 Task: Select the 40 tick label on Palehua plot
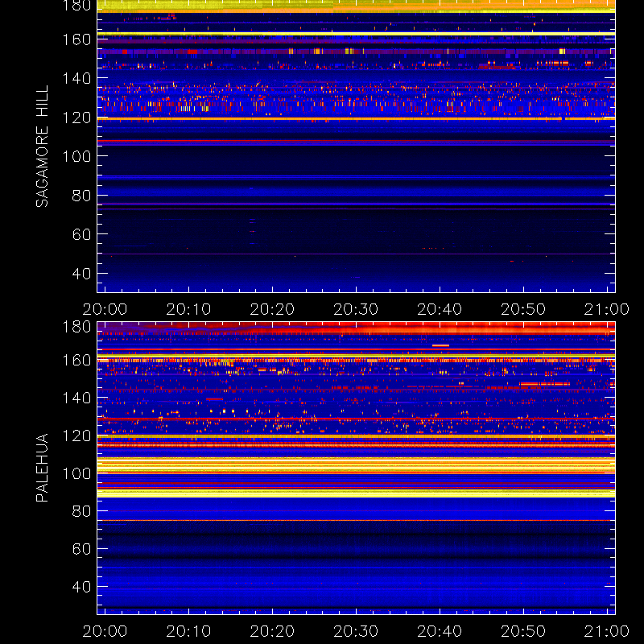tap(81, 587)
